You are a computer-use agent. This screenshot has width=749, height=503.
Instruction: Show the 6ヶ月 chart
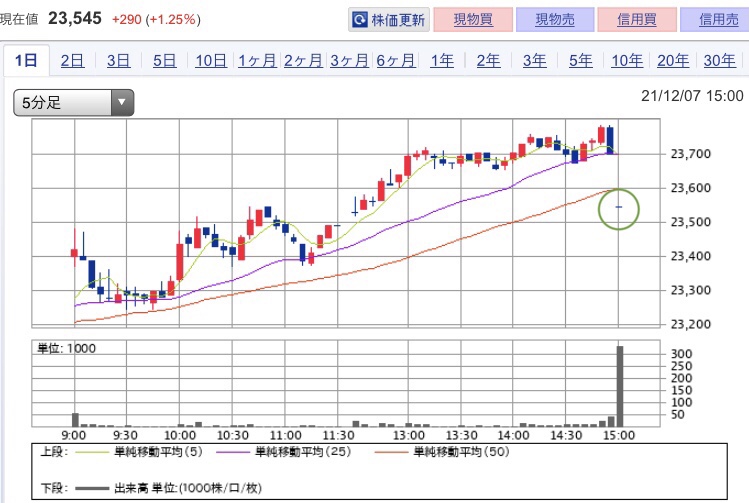[396, 61]
